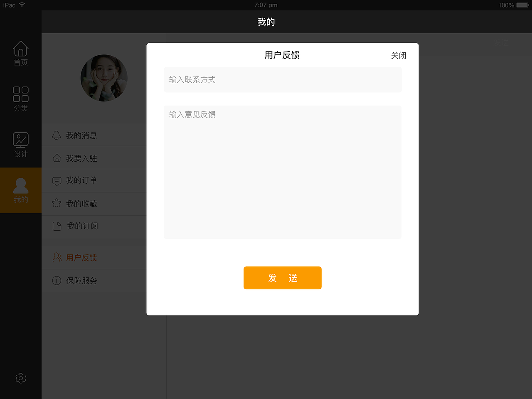Click the 用户反馈 dialog title
The image size is (532, 399).
(282, 55)
